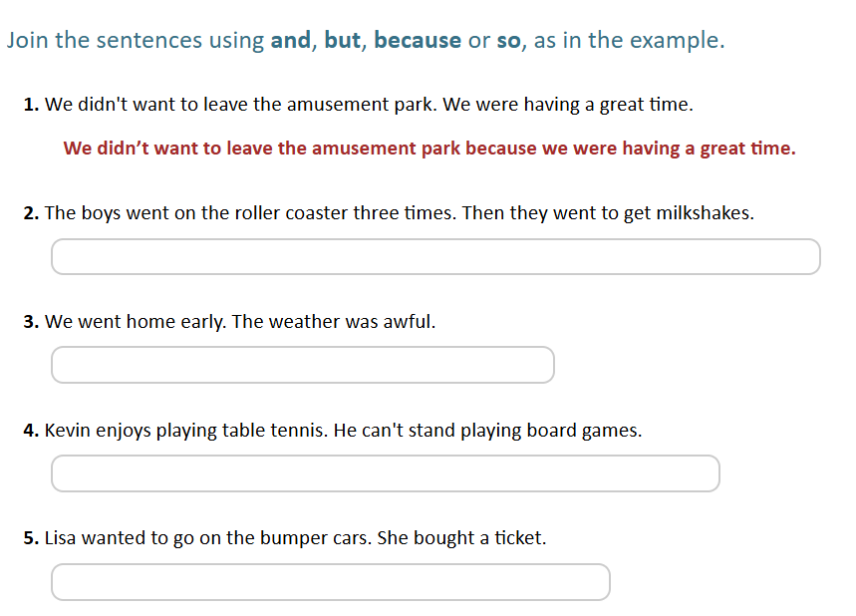Click the number label '2' beside its sentence

pos(29,212)
